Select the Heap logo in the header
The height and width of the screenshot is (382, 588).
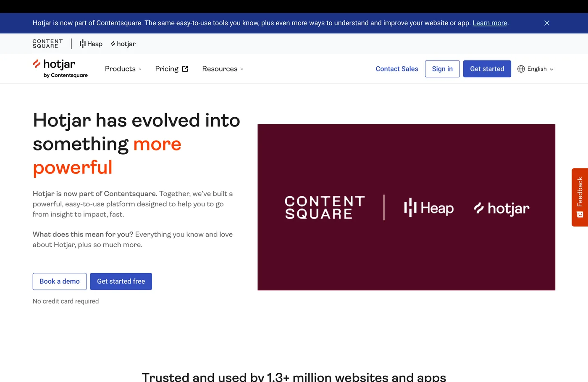tap(91, 43)
